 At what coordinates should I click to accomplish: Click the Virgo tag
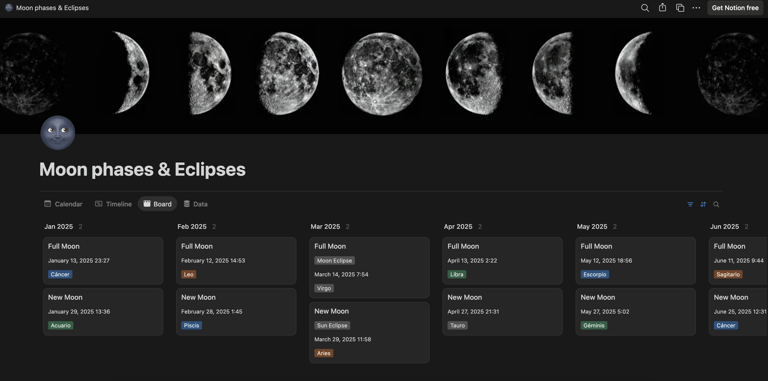click(x=324, y=288)
